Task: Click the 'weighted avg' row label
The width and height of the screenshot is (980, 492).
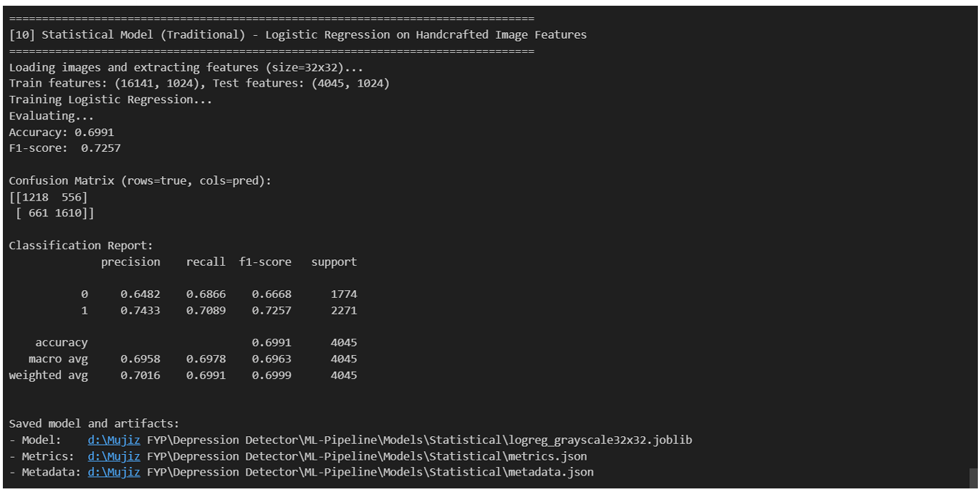Action: 48,375
